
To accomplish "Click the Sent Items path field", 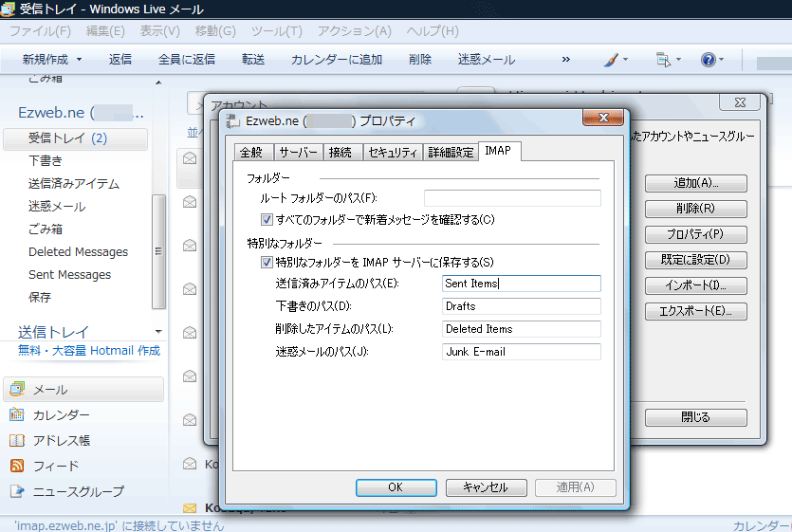I will [x=522, y=284].
